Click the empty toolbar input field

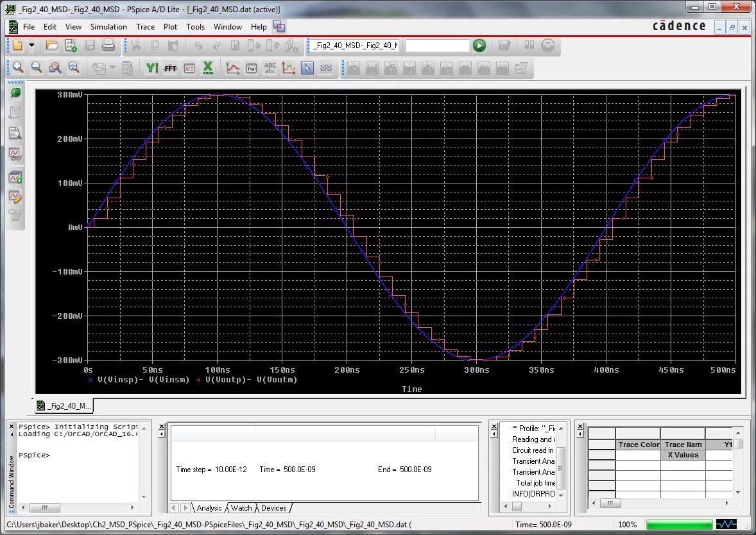438,46
